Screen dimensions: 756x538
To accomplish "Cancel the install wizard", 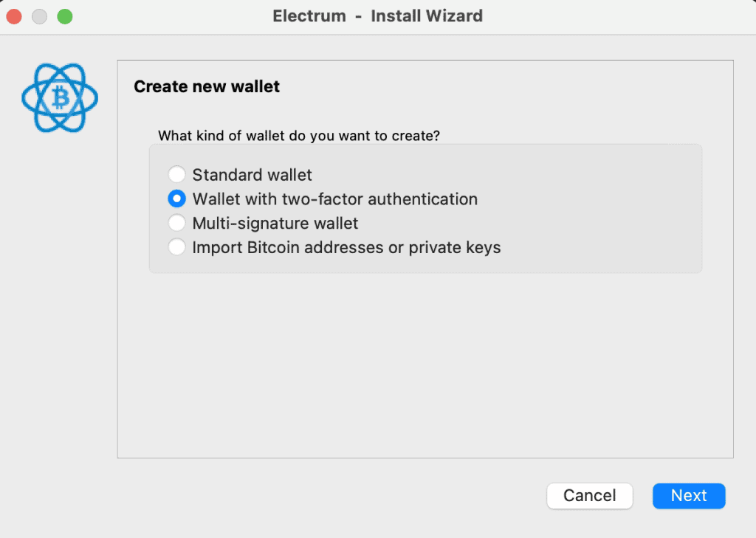I will pyautogui.click(x=589, y=496).
